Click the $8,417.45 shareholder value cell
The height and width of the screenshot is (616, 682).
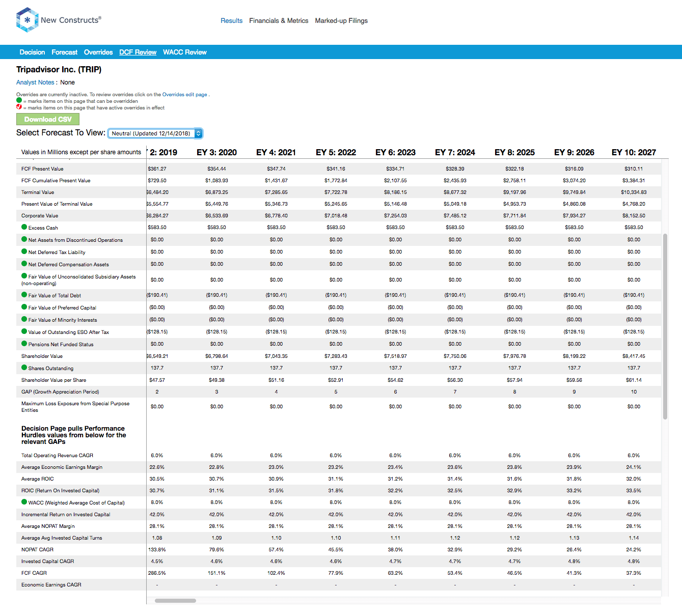coord(634,356)
